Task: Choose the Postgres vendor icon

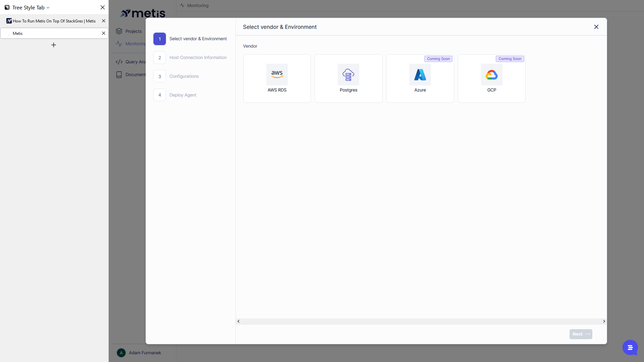Action: point(348,74)
